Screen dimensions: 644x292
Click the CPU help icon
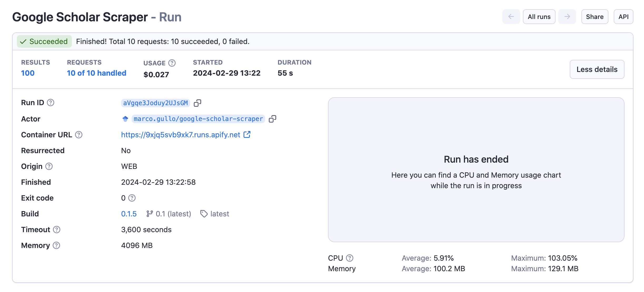point(350,258)
